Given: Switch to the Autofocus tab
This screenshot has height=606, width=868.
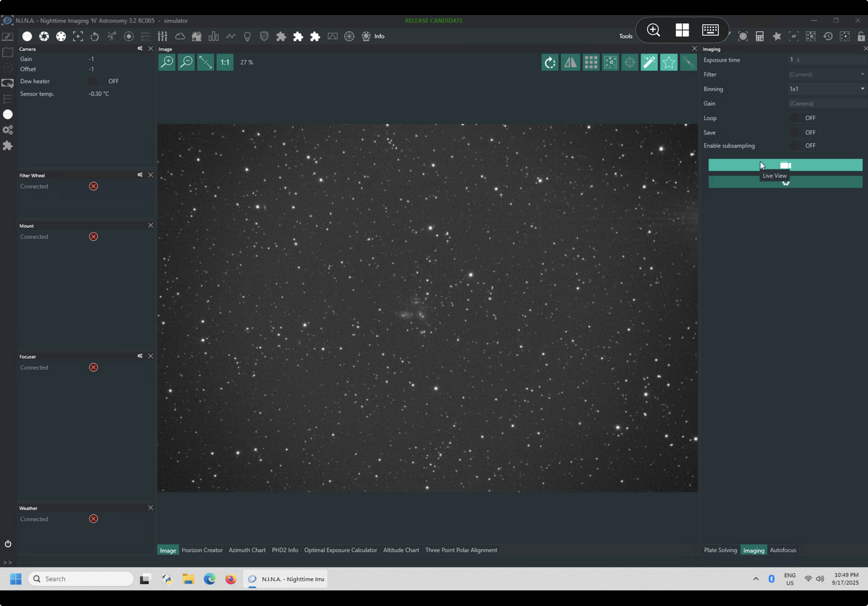Looking at the screenshot, I should [783, 550].
